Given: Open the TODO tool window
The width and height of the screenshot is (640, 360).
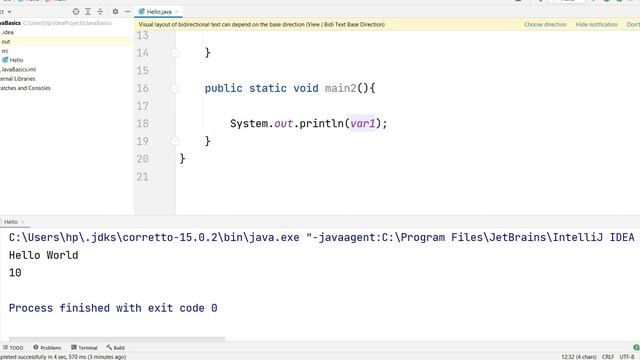Looking at the screenshot, I should coord(13,348).
